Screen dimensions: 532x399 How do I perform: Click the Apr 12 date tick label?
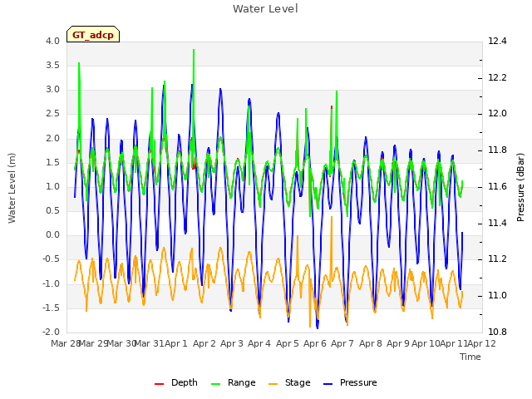pos(481,343)
